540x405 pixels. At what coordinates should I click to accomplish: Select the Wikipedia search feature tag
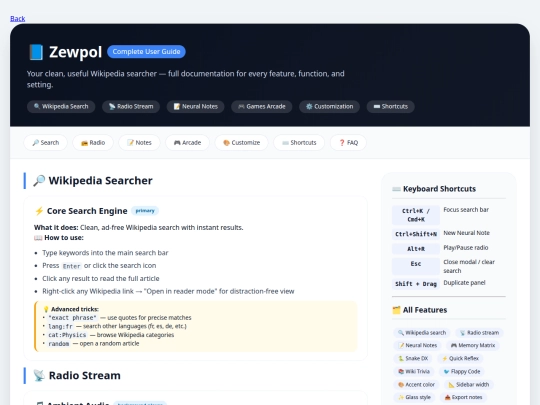tap(422, 333)
